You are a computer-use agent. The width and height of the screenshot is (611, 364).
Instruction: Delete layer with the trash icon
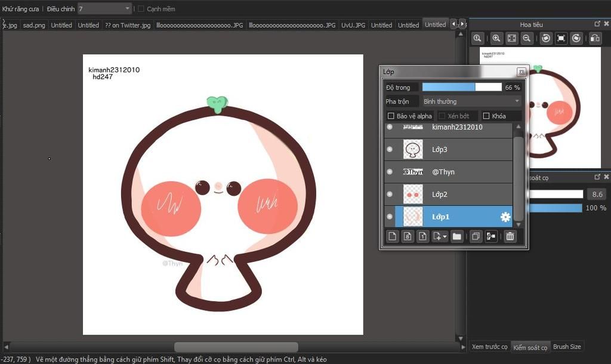[510, 236]
